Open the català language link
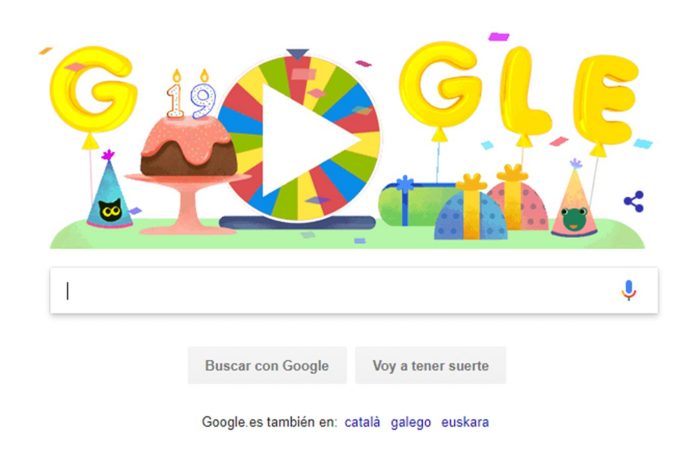This screenshot has width=696, height=464. 362,422
